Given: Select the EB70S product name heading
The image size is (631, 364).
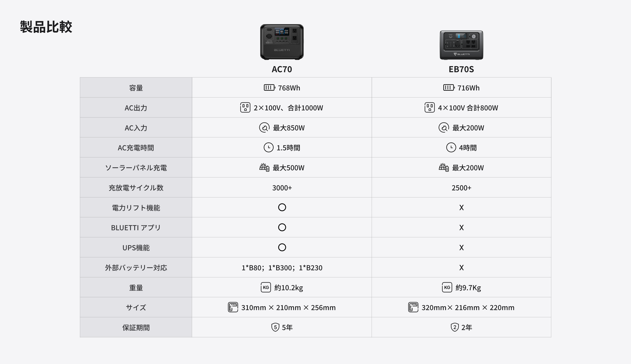Looking at the screenshot, I should pos(461,69).
